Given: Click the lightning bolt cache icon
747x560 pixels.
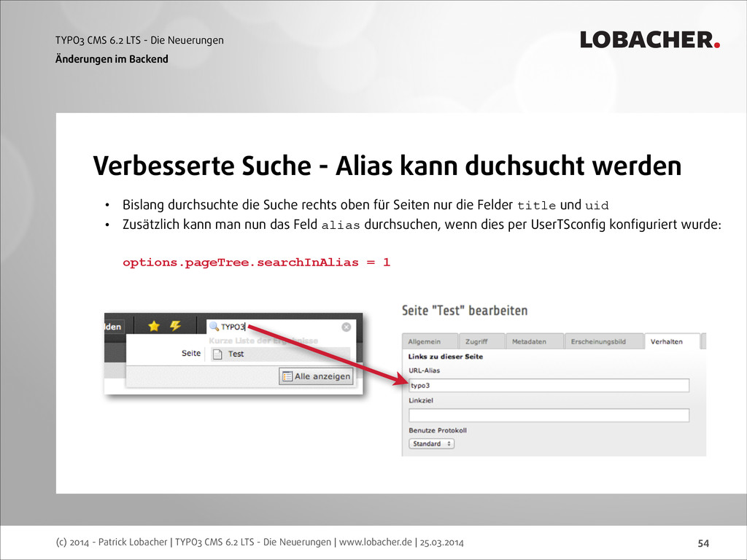Looking at the screenshot, I should [x=175, y=326].
